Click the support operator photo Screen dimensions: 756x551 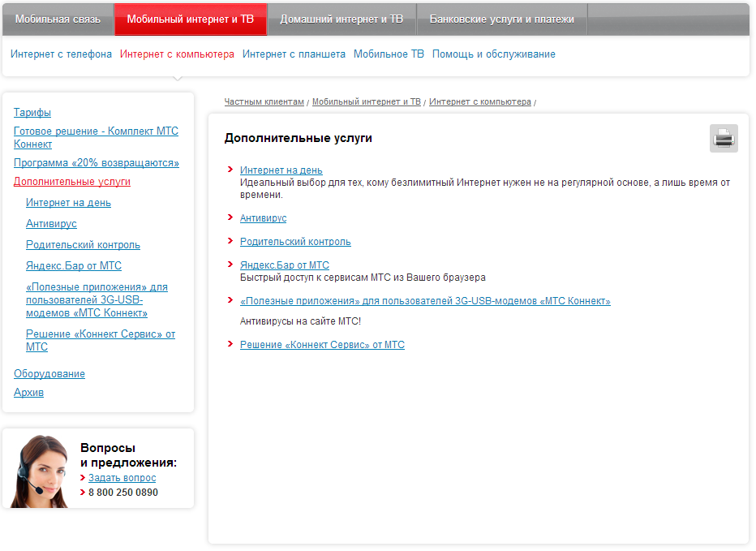(x=40, y=471)
